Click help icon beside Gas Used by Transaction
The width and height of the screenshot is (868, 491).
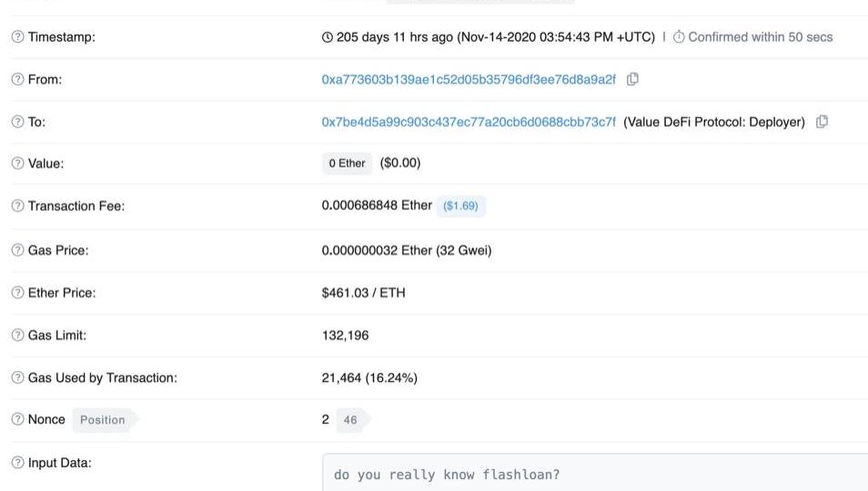[x=17, y=377]
